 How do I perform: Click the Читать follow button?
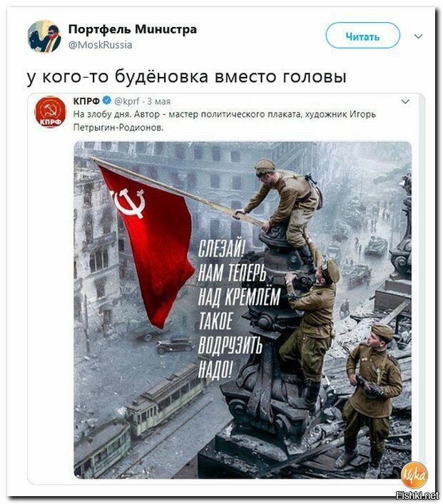(x=362, y=36)
